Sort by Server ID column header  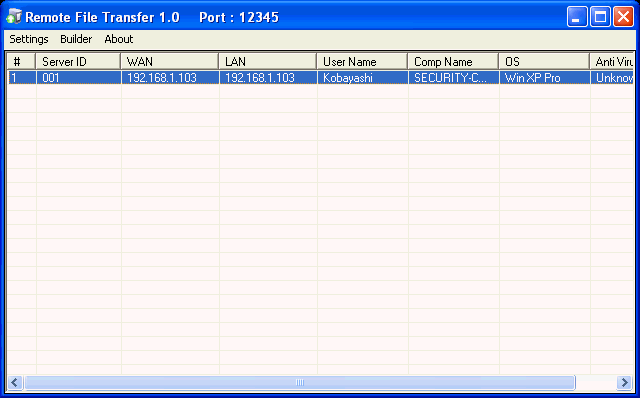tap(78, 62)
